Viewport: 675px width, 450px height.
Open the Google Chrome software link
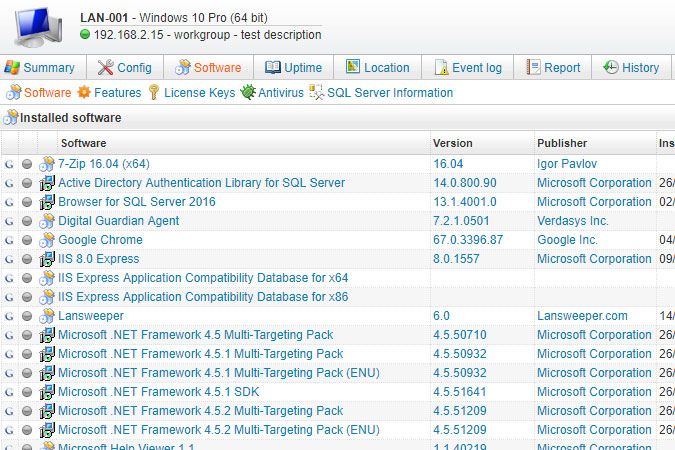(x=100, y=240)
